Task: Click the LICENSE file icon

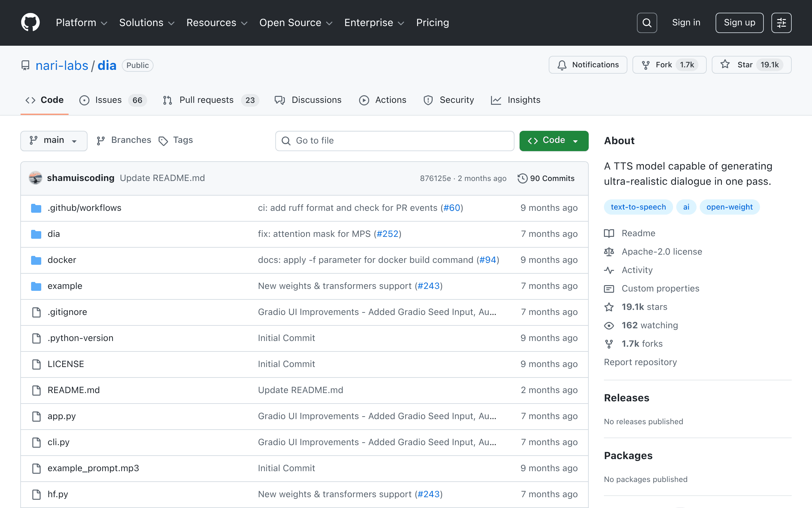Action: [x=36, y=364]
